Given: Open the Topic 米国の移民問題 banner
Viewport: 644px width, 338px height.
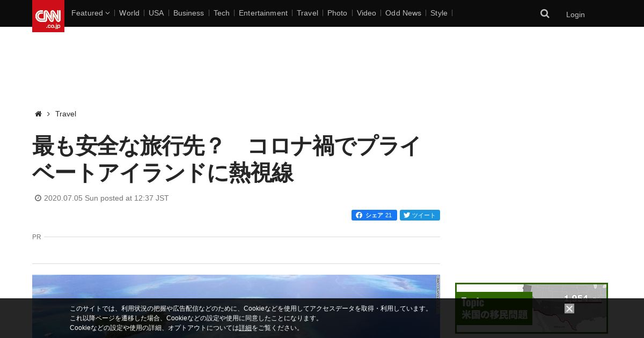Looking at the screenshot, I should (531, 308).
